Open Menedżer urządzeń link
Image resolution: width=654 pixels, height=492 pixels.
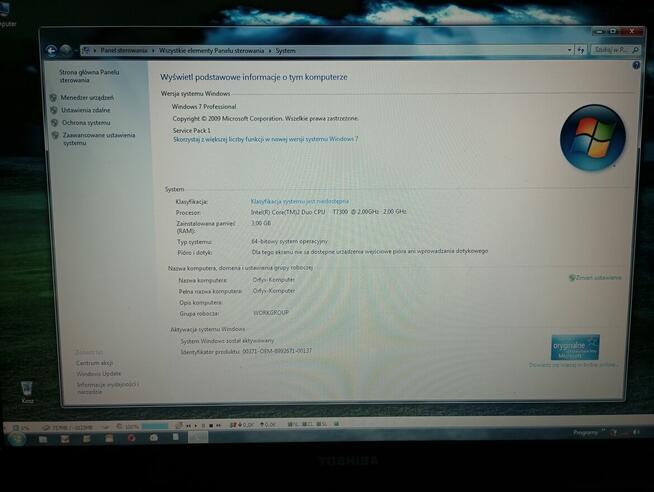[87, 98]
